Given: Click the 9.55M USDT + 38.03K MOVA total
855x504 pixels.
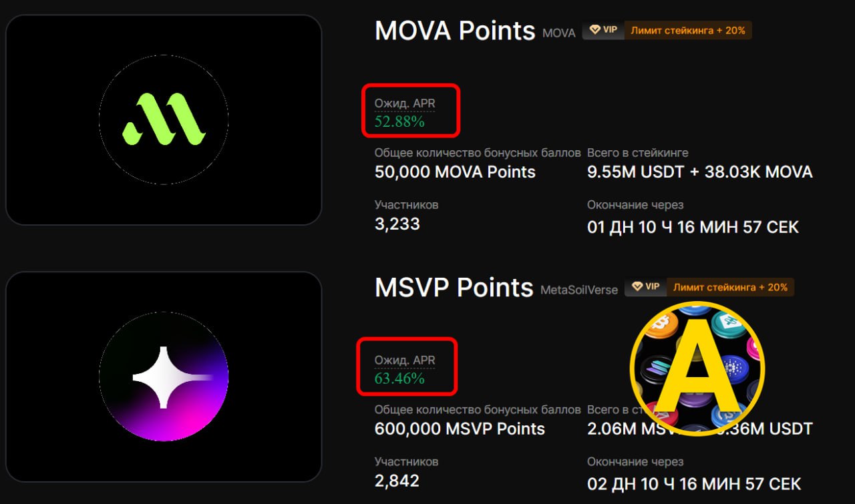Looking at the screenshot, I should pos(699,172).
